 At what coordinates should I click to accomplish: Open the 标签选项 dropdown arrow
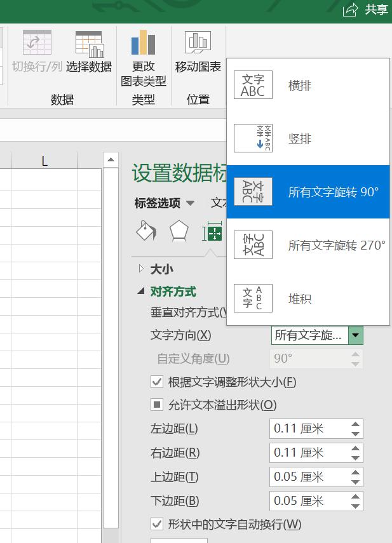190,203
